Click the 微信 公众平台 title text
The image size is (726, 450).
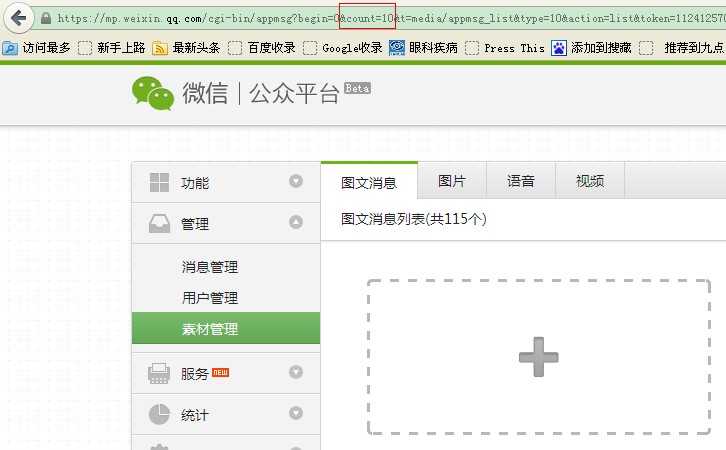point(260,93)
